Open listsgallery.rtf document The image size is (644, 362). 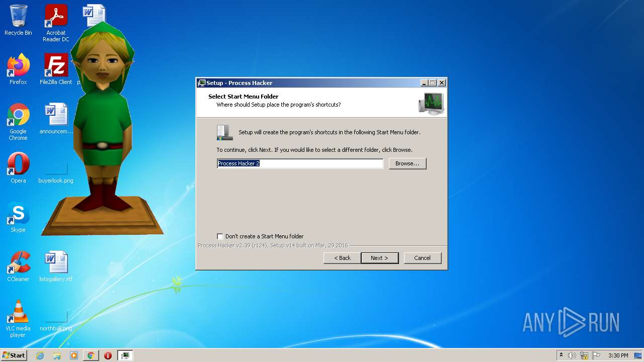[x=56, y=266]
